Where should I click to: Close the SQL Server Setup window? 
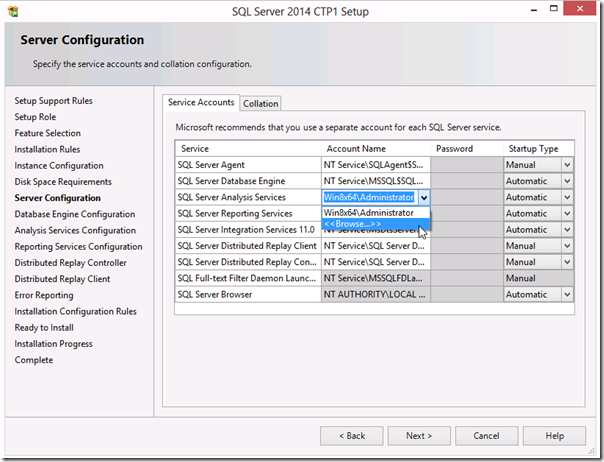[x=580, y=8]
